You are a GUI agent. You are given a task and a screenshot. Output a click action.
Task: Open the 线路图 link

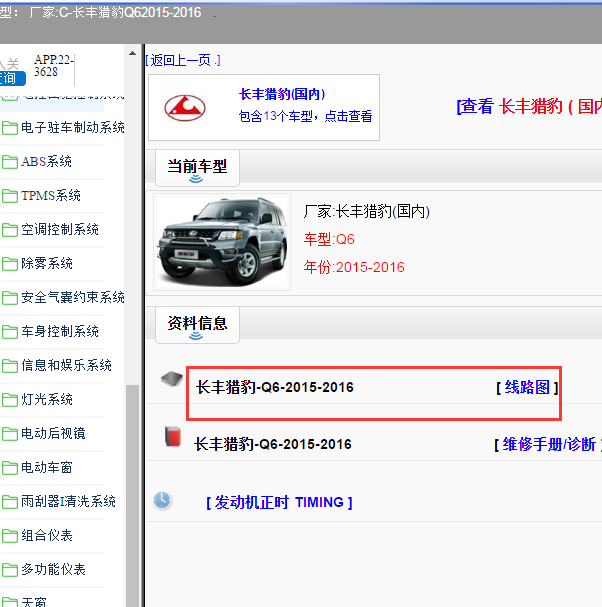click(x=527, y=387)
